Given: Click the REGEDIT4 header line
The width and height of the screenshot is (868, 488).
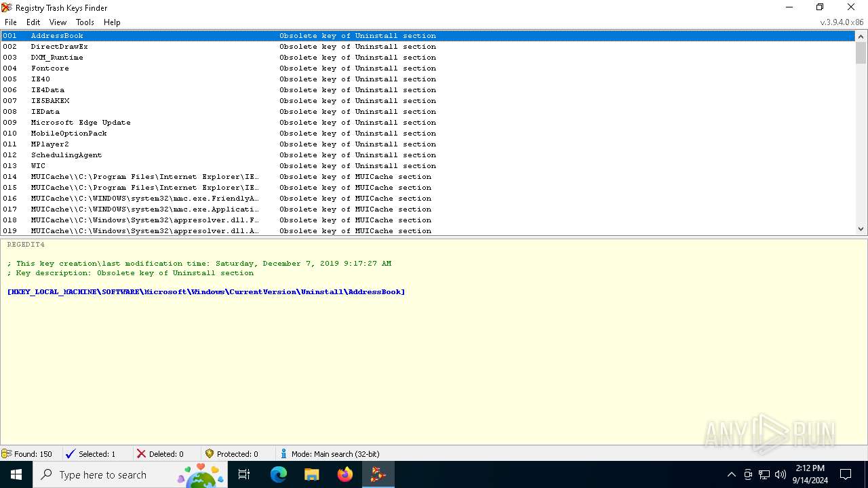Looking at the screenshot, I should [26, 245].
